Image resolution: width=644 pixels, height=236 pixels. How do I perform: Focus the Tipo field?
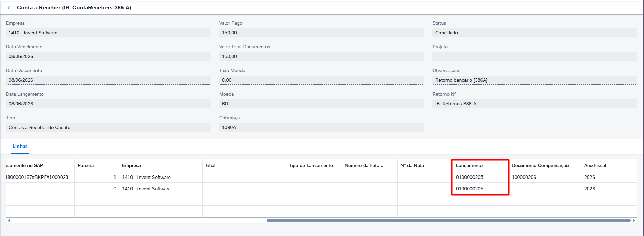point(108,127)
